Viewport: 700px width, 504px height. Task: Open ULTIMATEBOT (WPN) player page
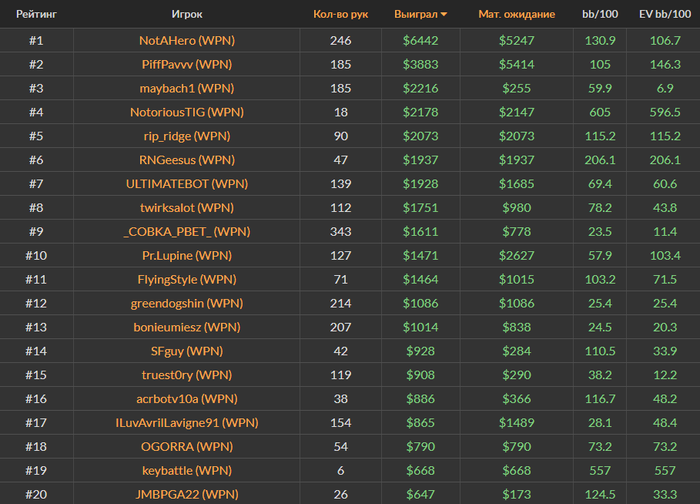point(187,184)
